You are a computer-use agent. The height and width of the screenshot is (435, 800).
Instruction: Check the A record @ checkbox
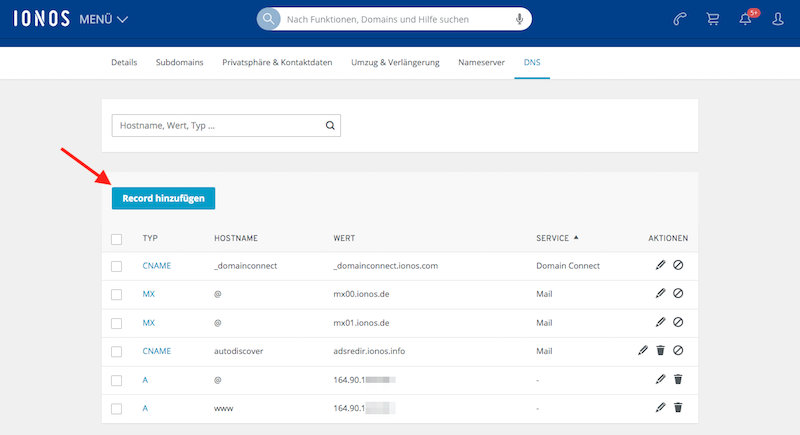point(116,380)
